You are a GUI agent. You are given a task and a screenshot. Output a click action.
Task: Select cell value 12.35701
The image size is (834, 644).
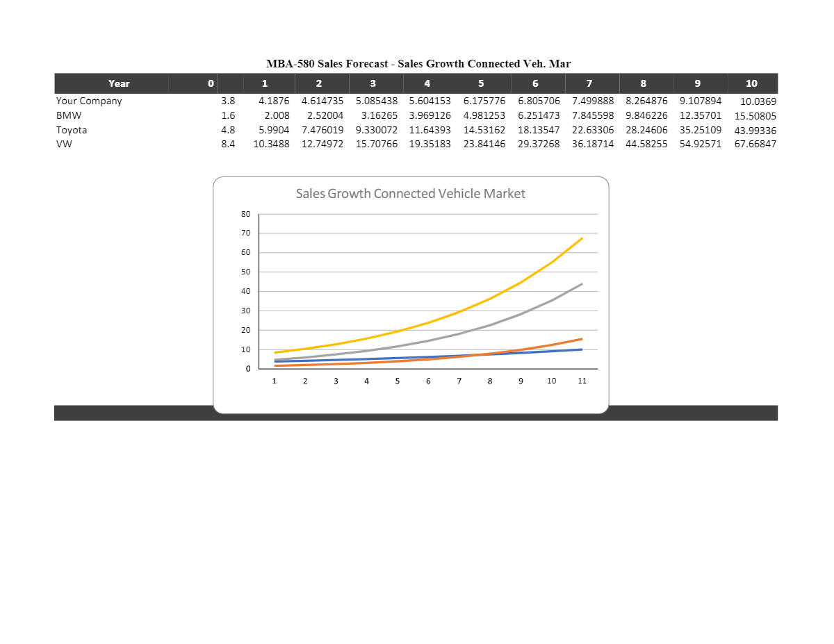tap(701, 115)
